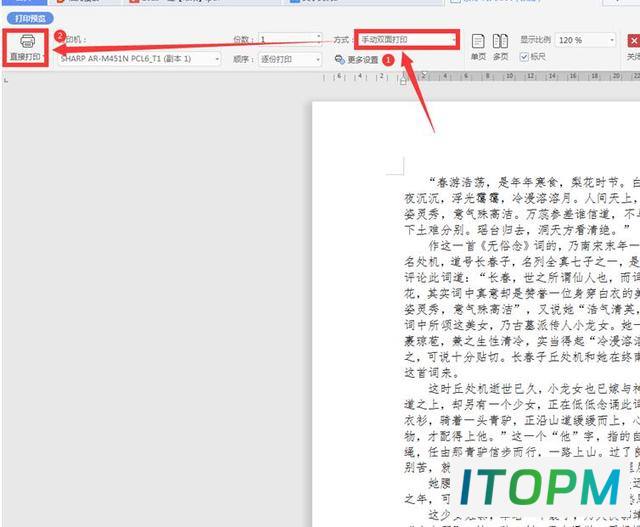The image size is (640, 527).
Task: Open the 显示比例 120% zoom dropdown
Action: point(585,40)
